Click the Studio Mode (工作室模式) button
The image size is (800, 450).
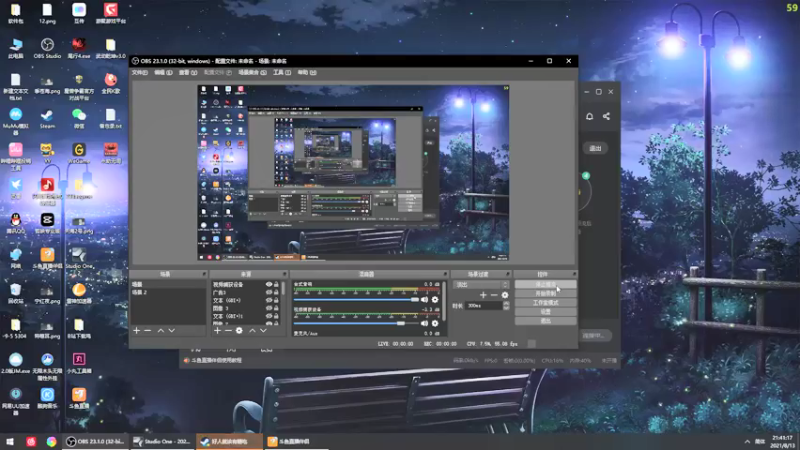(545, 303)
